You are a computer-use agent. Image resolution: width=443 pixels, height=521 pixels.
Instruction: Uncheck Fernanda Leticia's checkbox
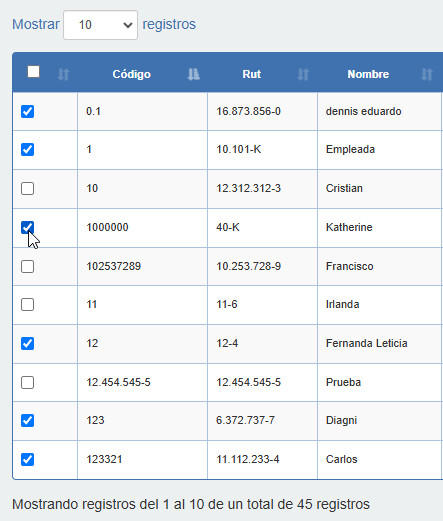(27, 343)
